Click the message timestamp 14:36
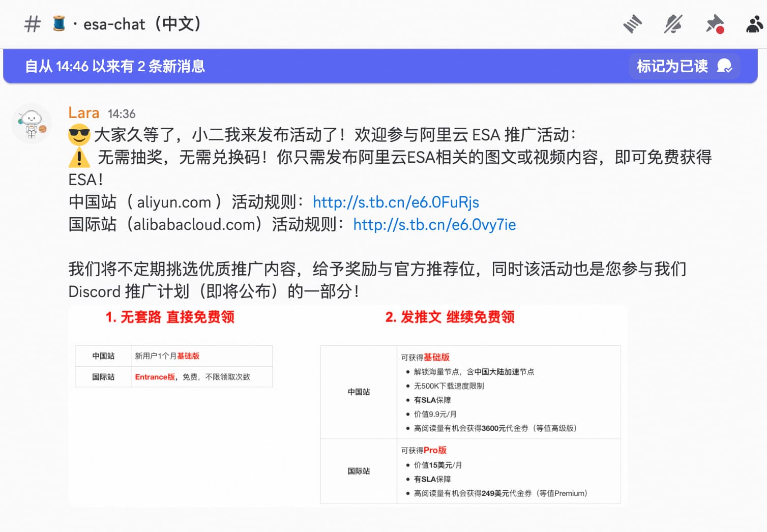This screenshot has height=532, width=767. (122, 114)
